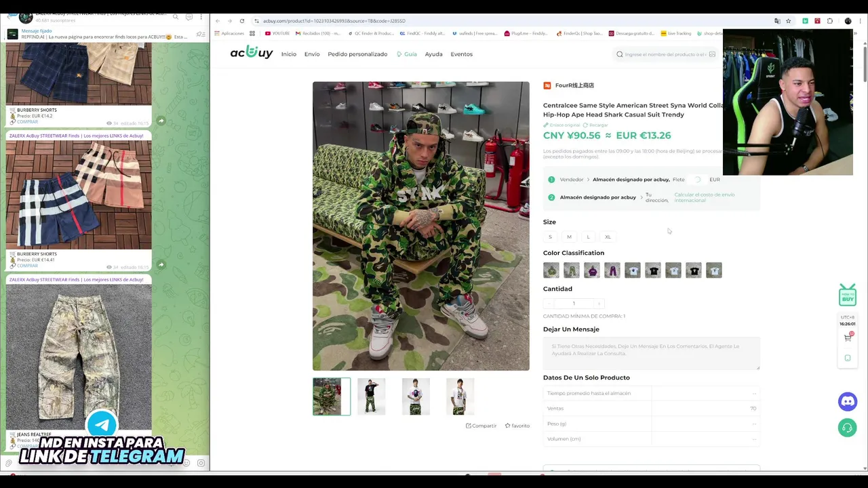Click the Compartir share button
868x488 pixels.
point(481,426)
